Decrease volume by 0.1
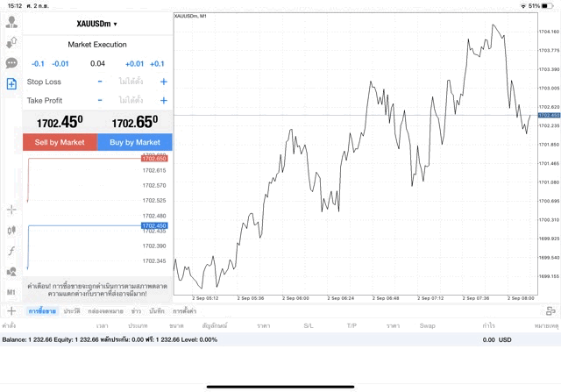Viewport: 561px width, 392px height. [x=38, y=63]
